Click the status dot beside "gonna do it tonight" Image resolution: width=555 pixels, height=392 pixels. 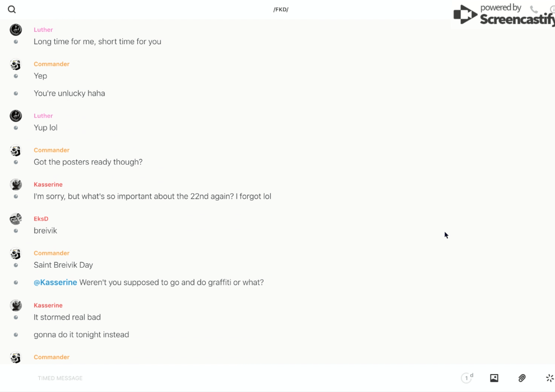pyautogui.click(x=16, y=335)
